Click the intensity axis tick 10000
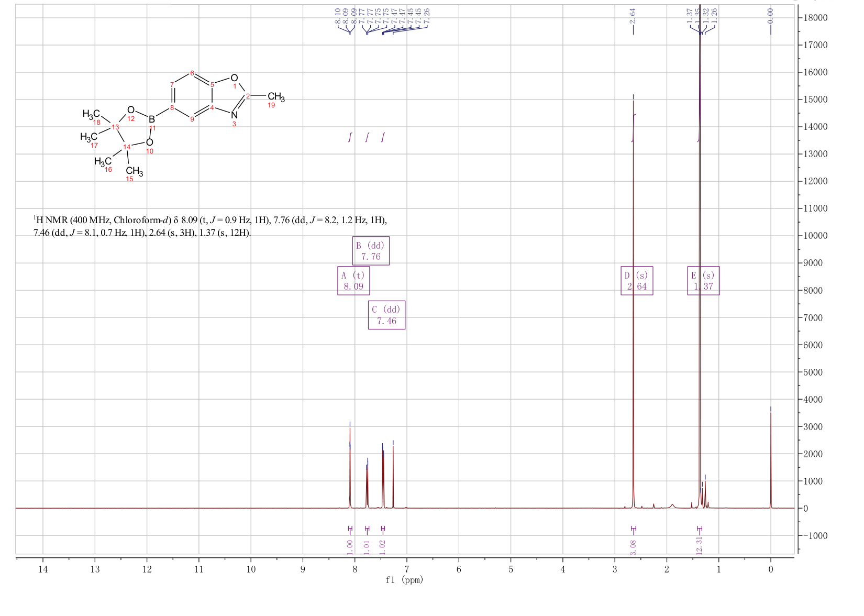864x616 pixels. click(x=815, y=236)
